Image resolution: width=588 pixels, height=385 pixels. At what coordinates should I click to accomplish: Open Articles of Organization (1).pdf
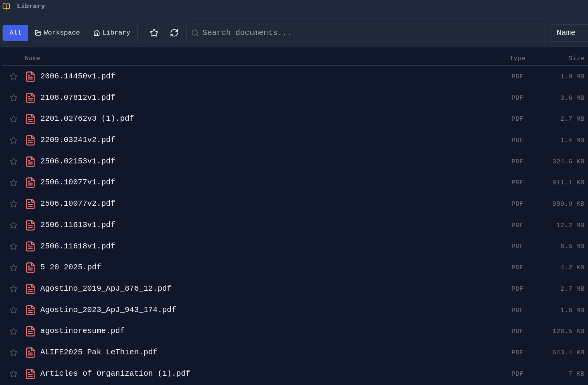click(x=115, y=373)
